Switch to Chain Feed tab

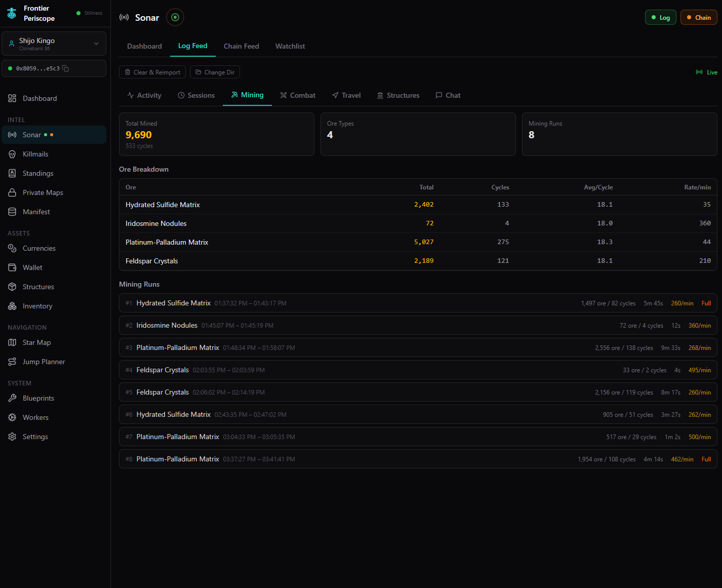point(242,46)
